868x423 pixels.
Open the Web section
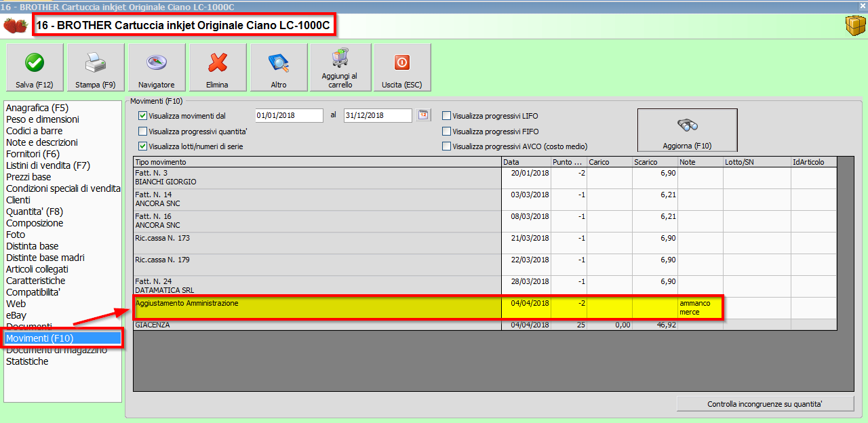[16, 304]
